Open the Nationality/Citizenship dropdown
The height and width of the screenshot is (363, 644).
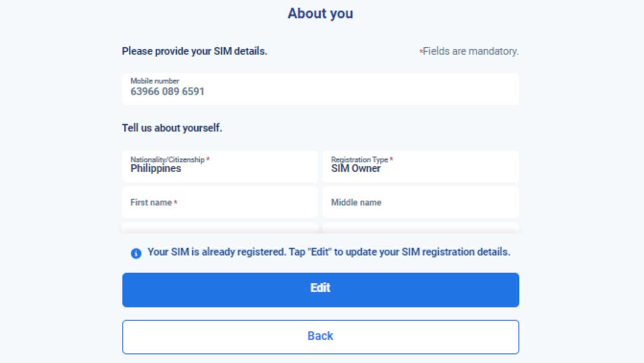(x=220, y=166)
